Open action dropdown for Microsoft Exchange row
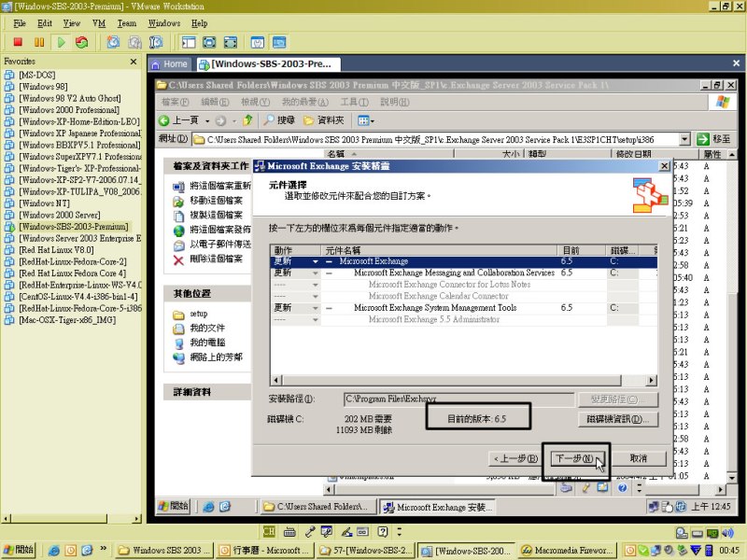 pos(315,261)
